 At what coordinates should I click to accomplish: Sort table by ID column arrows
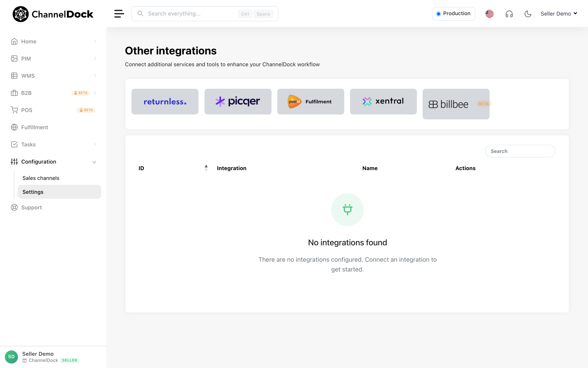pyautogui.click(x=206, y=168)
